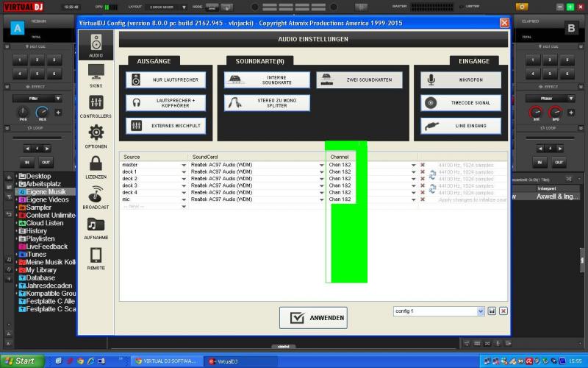Switch to Virtual DJ Software browser taskbar item

167,361
